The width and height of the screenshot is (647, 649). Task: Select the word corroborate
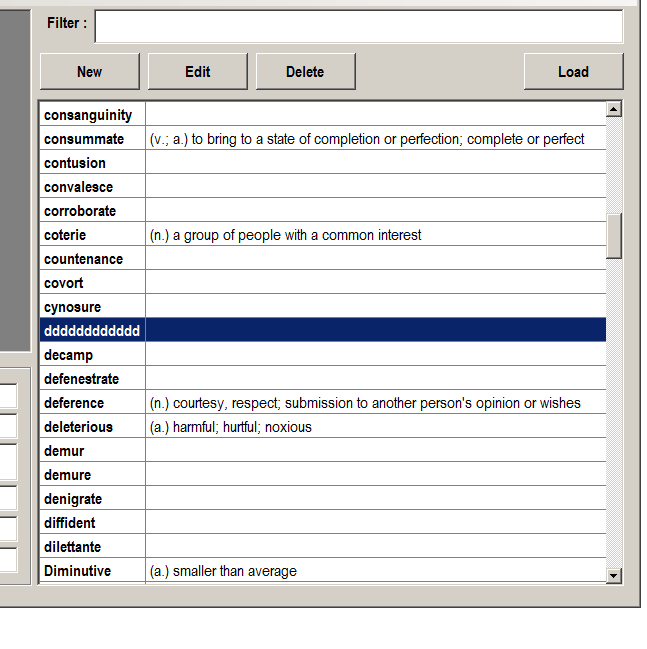tap(80, 211)
